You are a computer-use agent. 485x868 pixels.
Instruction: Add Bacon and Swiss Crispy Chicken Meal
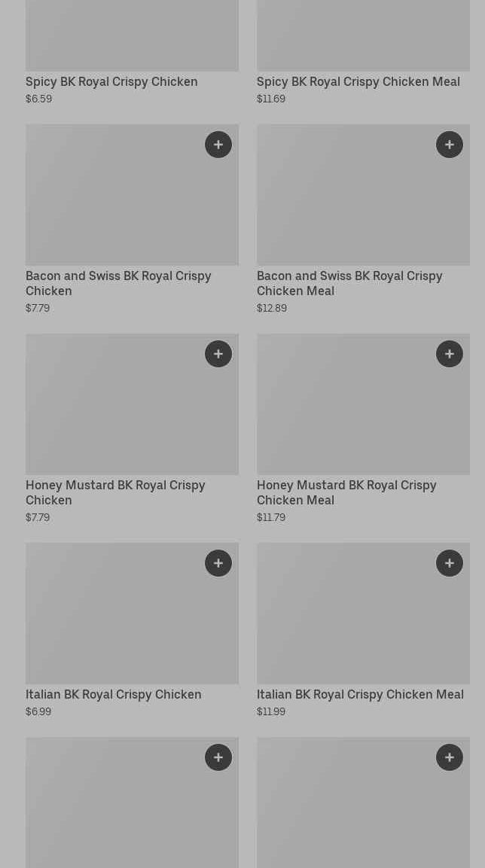point(449,145)
